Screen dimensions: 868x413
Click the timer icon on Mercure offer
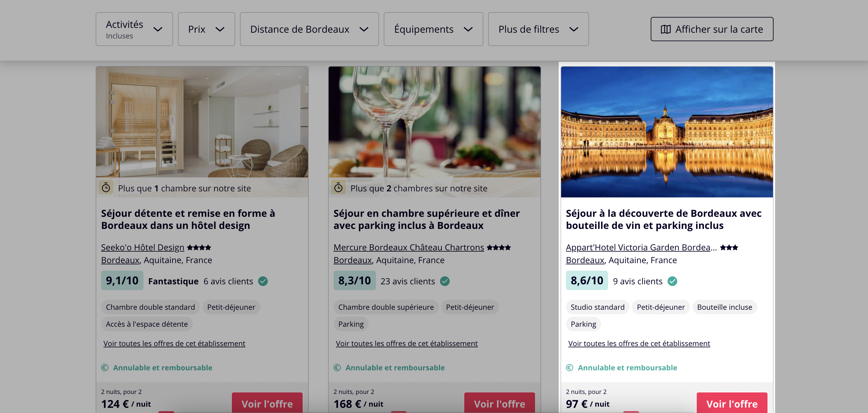(338, 187)
